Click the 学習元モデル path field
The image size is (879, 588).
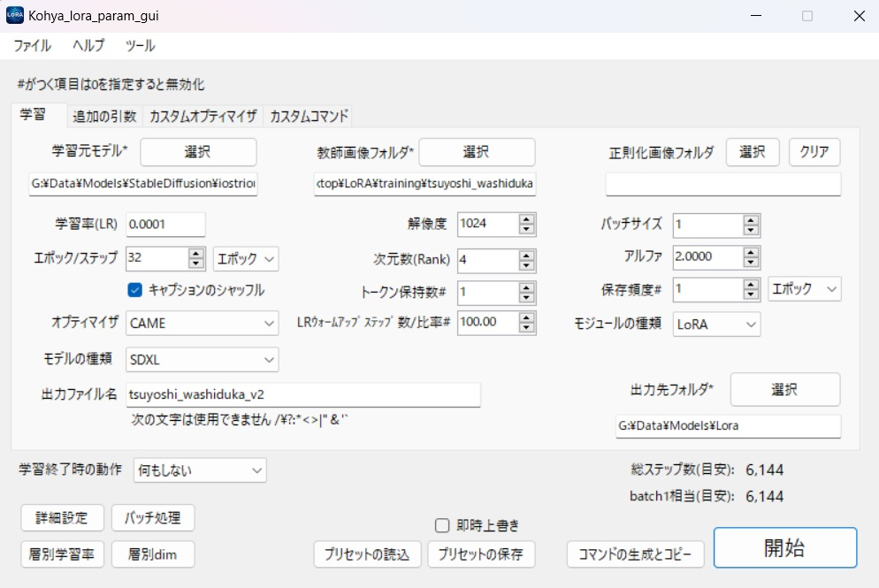[x=143, y=184]
